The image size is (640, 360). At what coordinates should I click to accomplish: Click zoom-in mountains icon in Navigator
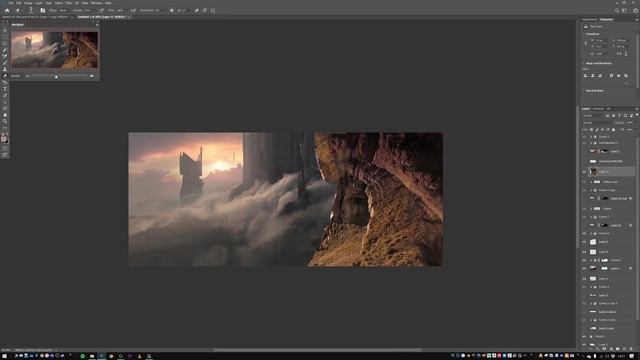click(91, 76)
